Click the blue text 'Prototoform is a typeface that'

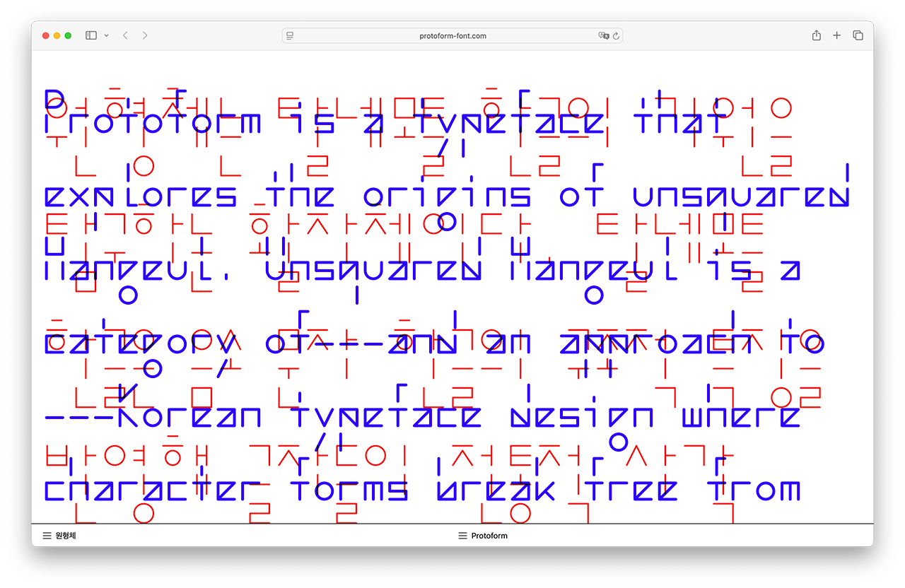click(x=385, y=122)
